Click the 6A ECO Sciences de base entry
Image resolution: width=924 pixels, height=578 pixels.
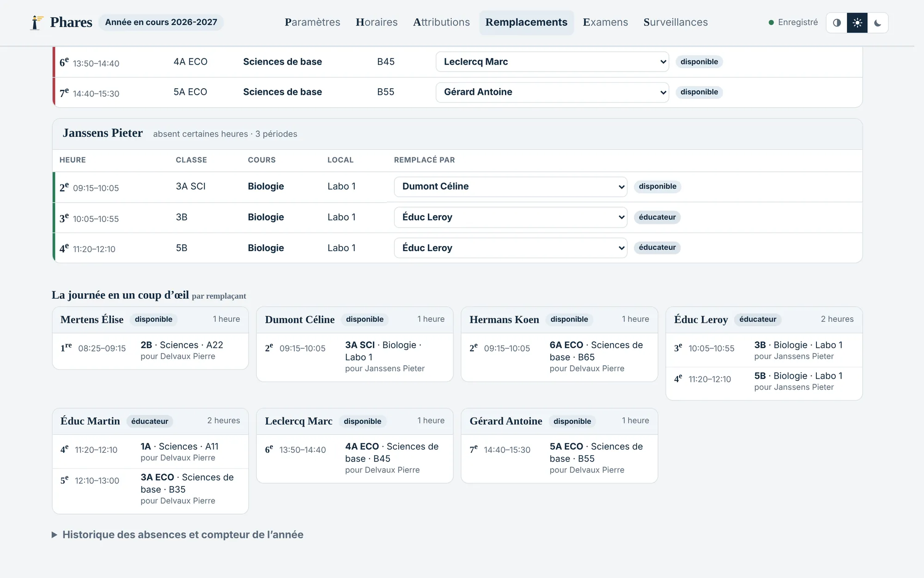(596, 357)
